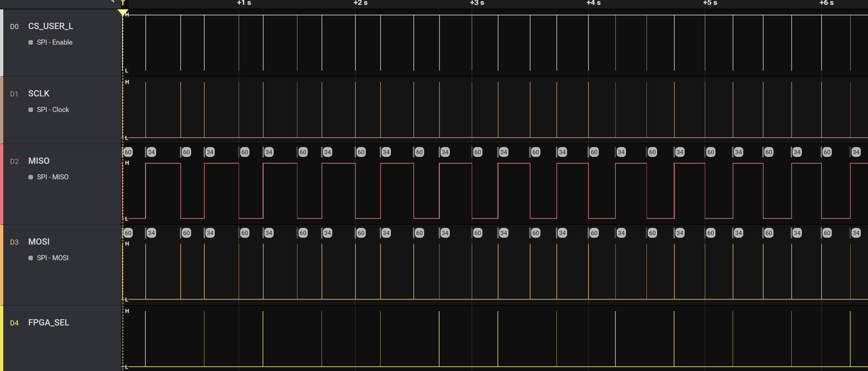Viewport: 868px width, 371px height.
Task: Select the MOSI channel label
Action: point(39,242)
